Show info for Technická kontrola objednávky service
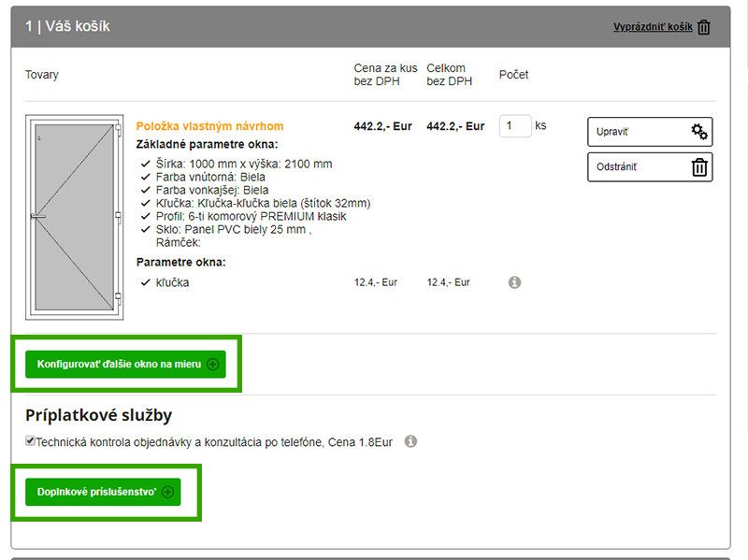Viewport: 748px width, 560px height. 410,441
